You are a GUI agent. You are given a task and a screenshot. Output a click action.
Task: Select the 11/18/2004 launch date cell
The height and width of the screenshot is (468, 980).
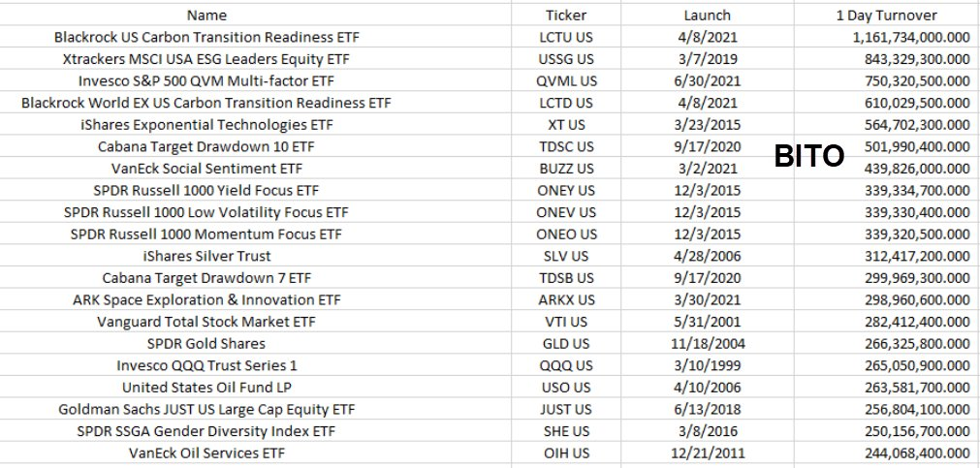(x=708, y=344)
